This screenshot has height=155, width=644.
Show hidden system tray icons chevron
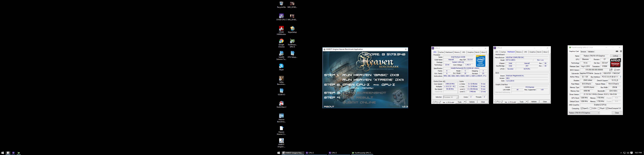tap(621, 153)
